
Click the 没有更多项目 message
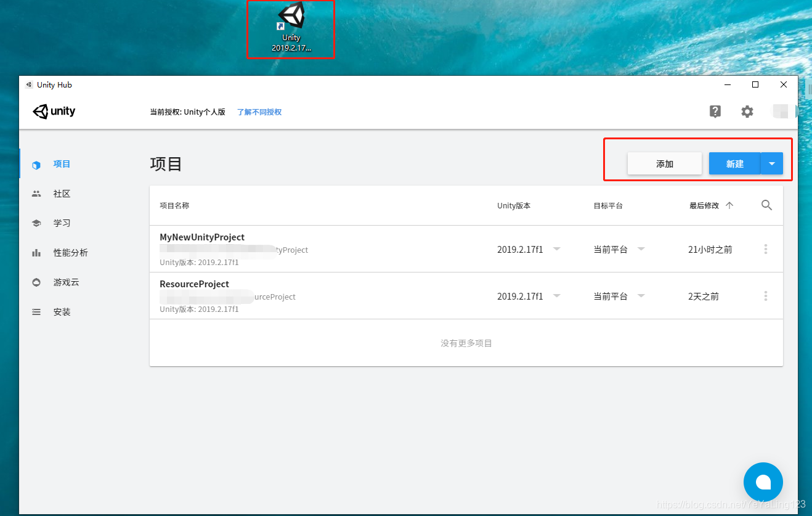[x=466, y=343]
